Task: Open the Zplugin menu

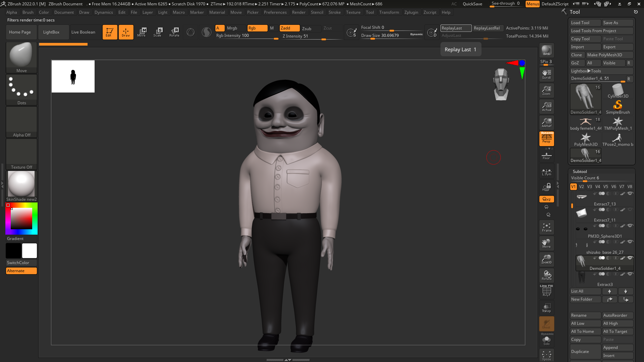Action: (411, 12)
